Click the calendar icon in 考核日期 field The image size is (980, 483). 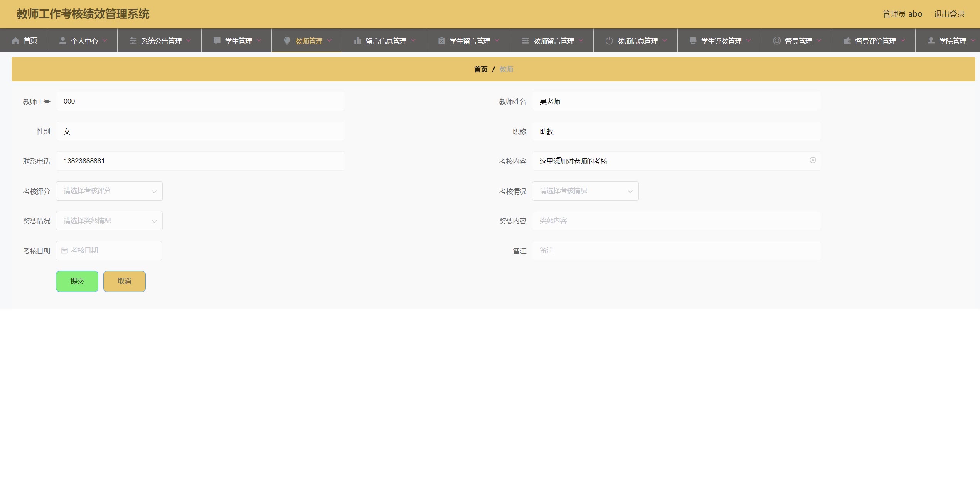point(64,251)
